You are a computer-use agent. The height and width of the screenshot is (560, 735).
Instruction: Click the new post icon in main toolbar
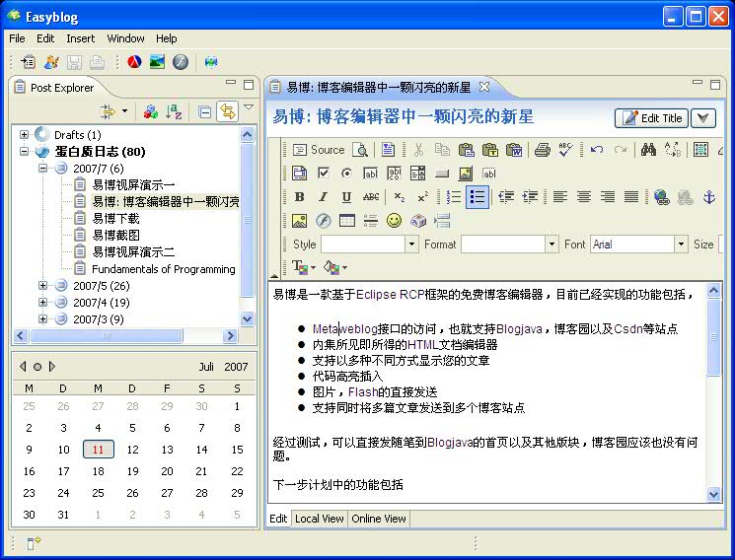28,62
